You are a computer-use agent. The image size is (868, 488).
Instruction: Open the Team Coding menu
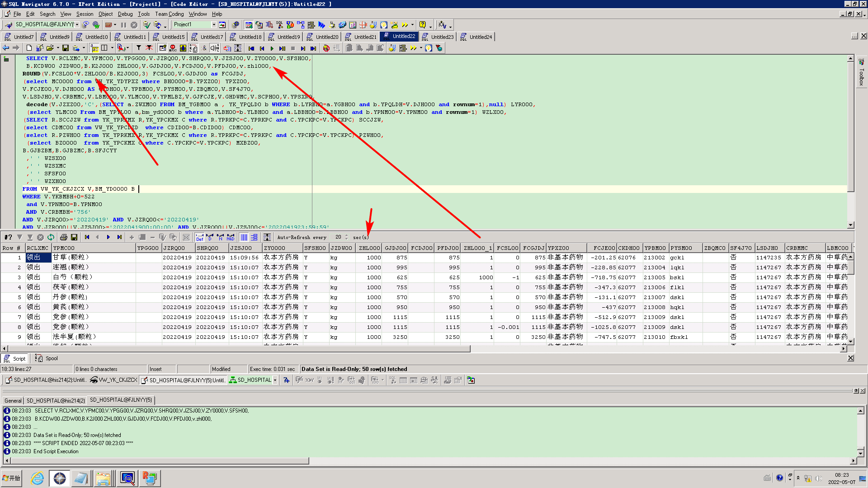tap(170, 14)
